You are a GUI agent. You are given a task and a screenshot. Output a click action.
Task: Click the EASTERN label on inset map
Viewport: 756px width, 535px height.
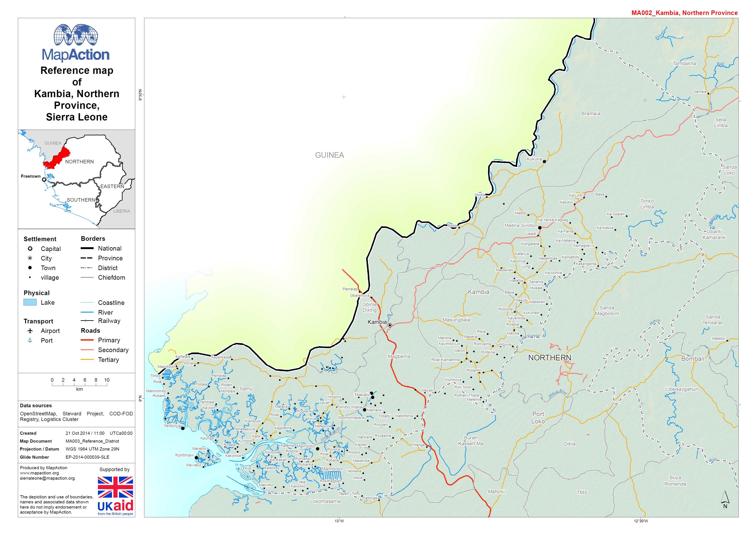coord(112,186)
